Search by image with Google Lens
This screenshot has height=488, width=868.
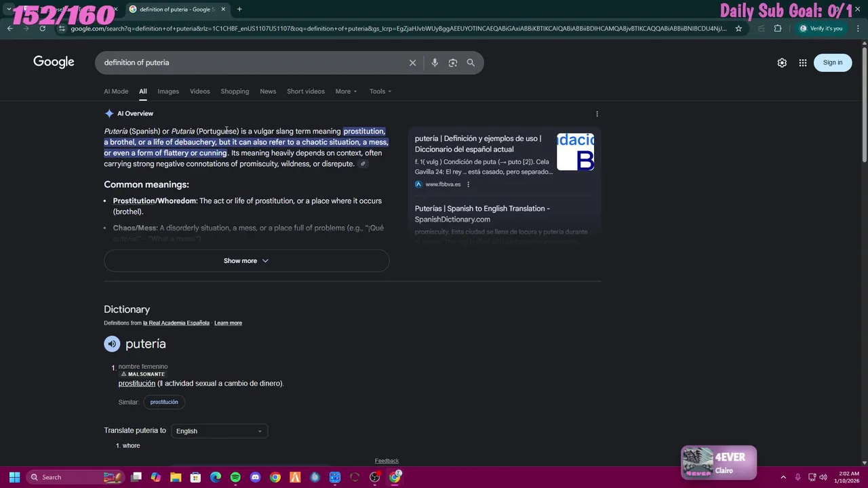click(x=452, y=62)
